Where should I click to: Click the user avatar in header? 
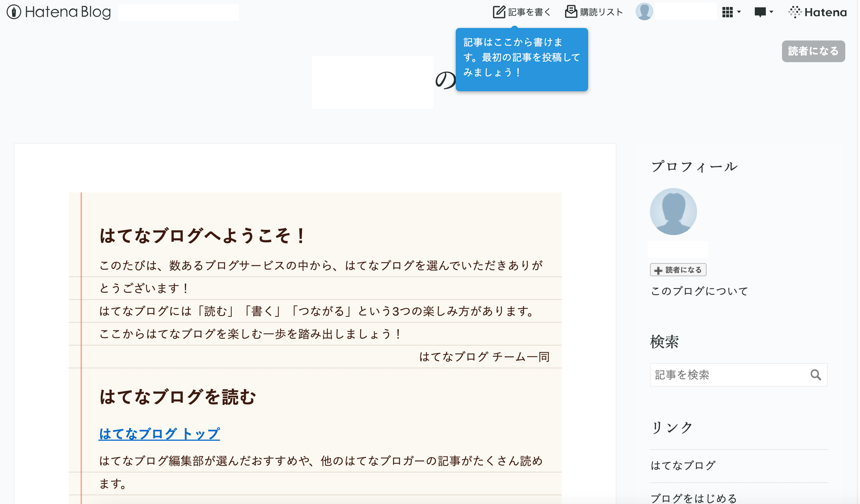644,12
